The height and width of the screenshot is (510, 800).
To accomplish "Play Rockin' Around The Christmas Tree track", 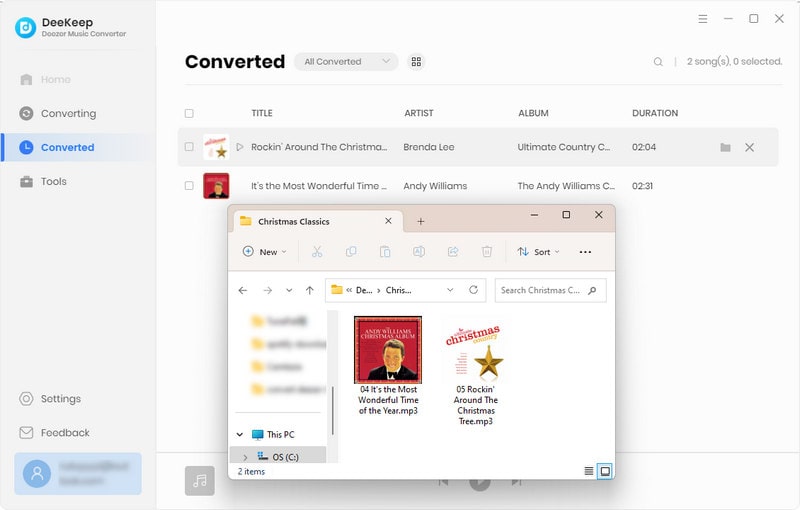I will (239, 147).
